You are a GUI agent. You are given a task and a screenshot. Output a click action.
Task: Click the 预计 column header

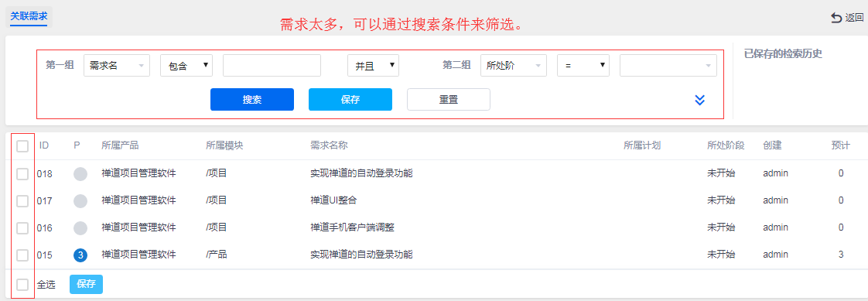[x=840, y=145]
